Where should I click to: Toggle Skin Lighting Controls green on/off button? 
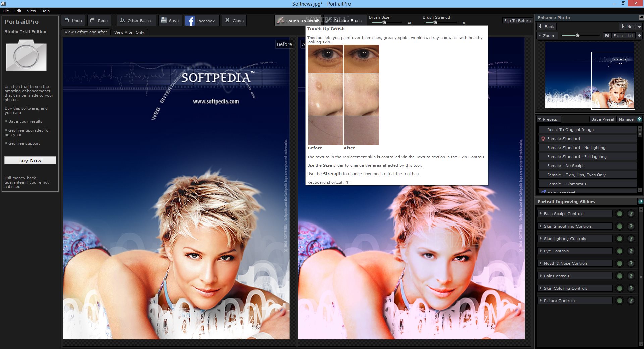pyautogui.click(x=620, y=239)
